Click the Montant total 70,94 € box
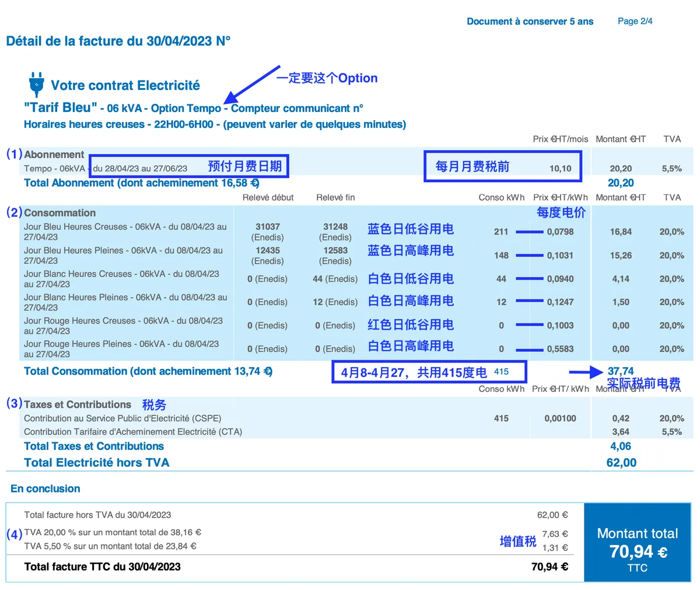This screenshot has width=700, height=590. [x=638, y=543]
